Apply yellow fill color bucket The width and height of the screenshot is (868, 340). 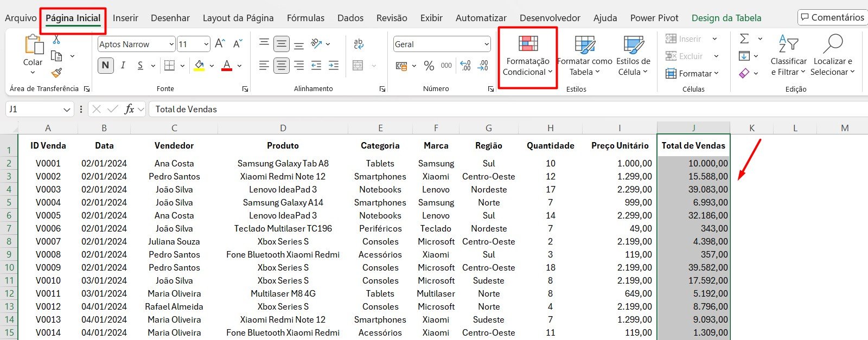click(199, 66)
